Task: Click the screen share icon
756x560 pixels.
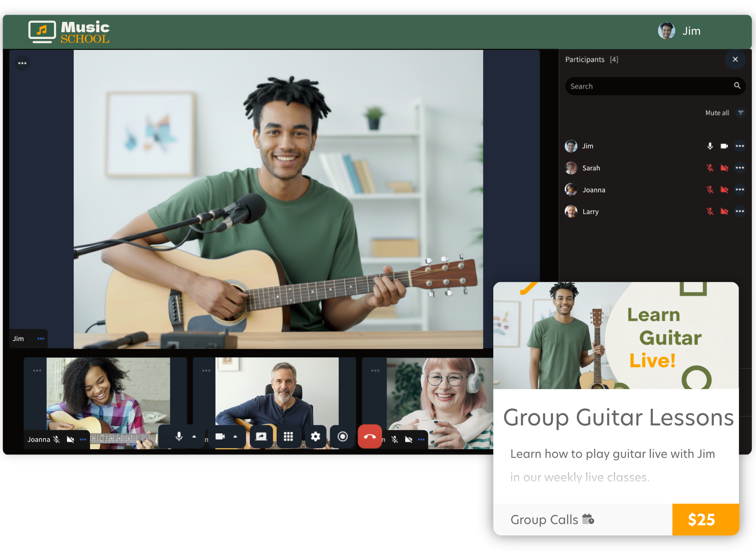Action: point(261,436)
